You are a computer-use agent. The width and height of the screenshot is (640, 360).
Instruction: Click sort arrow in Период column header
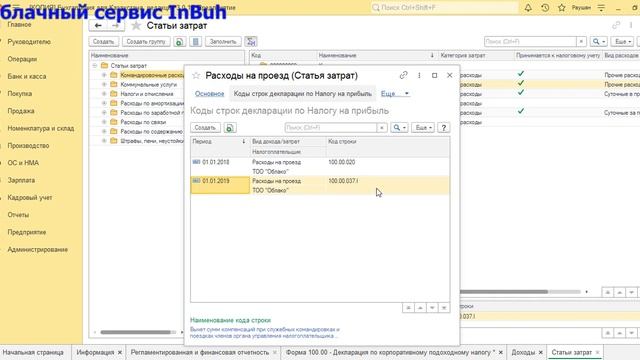[244, 141]
